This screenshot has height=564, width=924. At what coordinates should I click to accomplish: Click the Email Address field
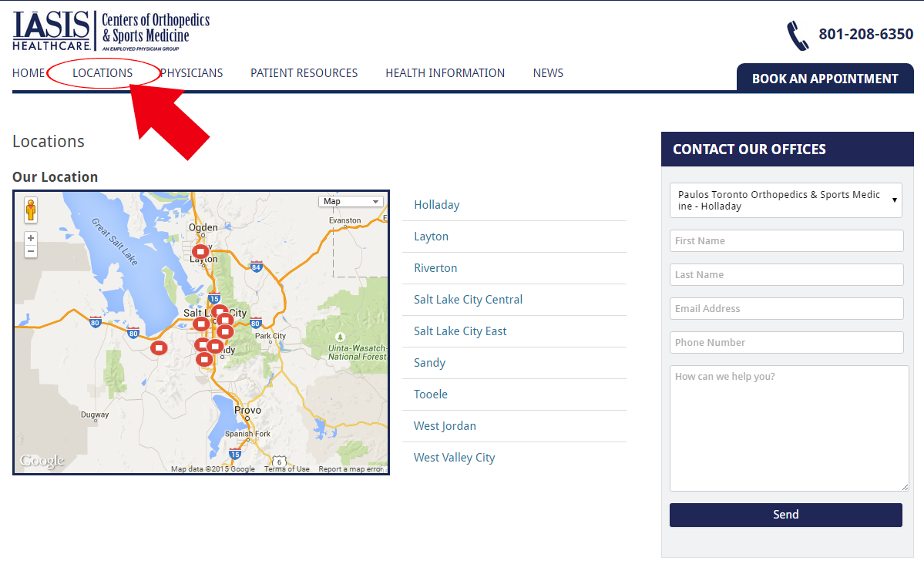coord(786,309)
